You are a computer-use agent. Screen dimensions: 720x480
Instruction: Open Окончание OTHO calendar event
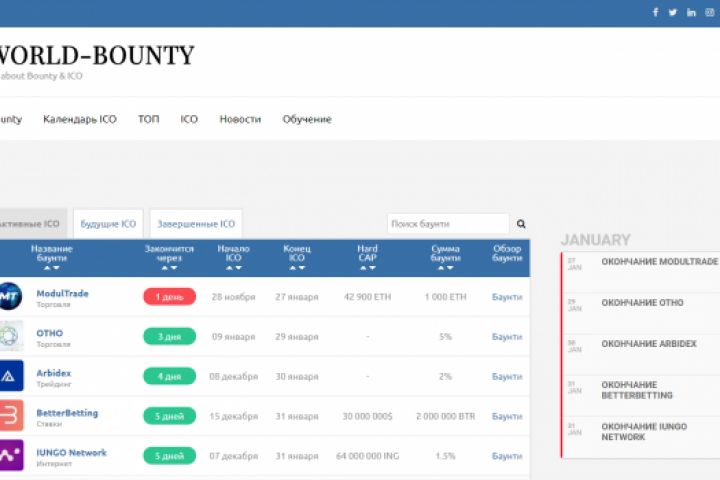coord(642,303)
